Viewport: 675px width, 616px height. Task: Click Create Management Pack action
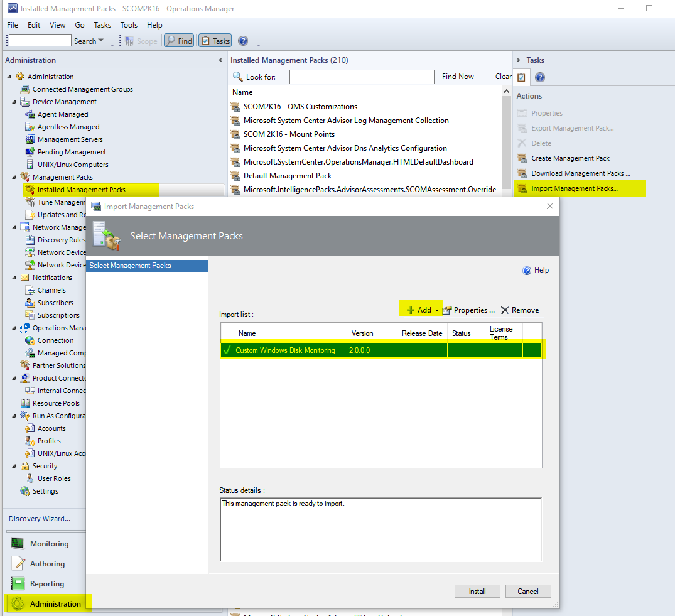pos(570,158)
